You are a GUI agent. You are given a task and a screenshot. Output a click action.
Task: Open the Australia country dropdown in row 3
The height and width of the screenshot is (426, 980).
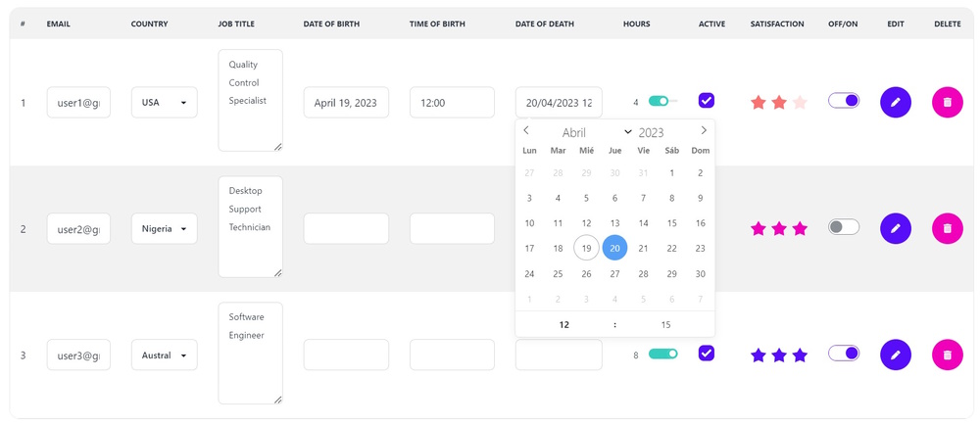[x=165, y=355]
